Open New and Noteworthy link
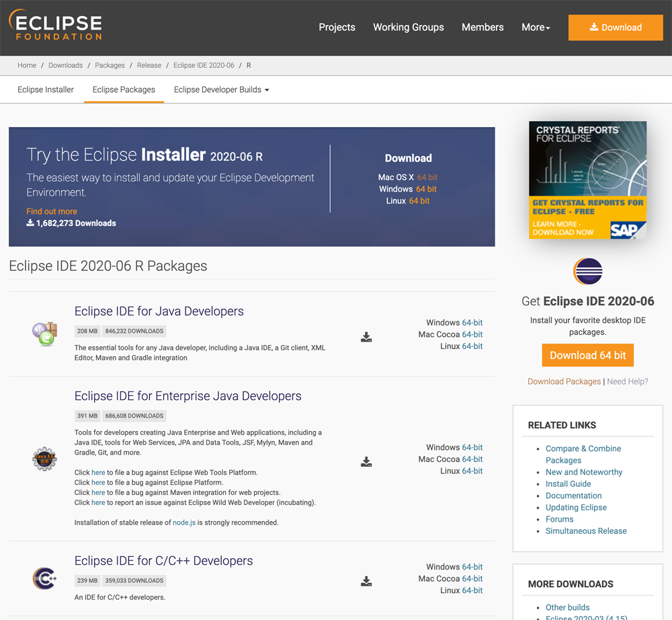 (584, 471)
